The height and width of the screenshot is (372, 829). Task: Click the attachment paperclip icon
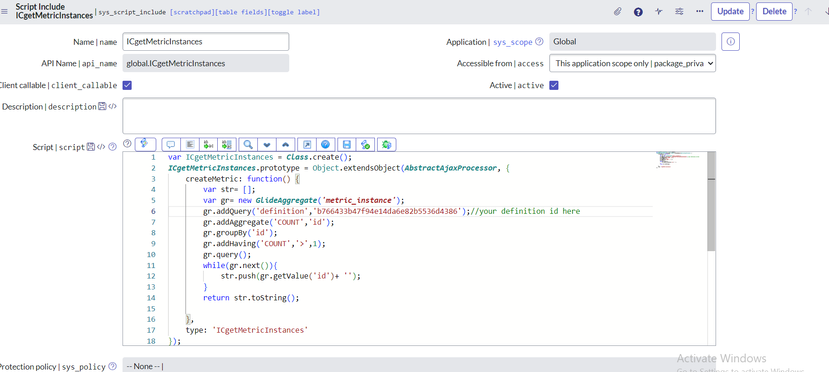(618, 12)
